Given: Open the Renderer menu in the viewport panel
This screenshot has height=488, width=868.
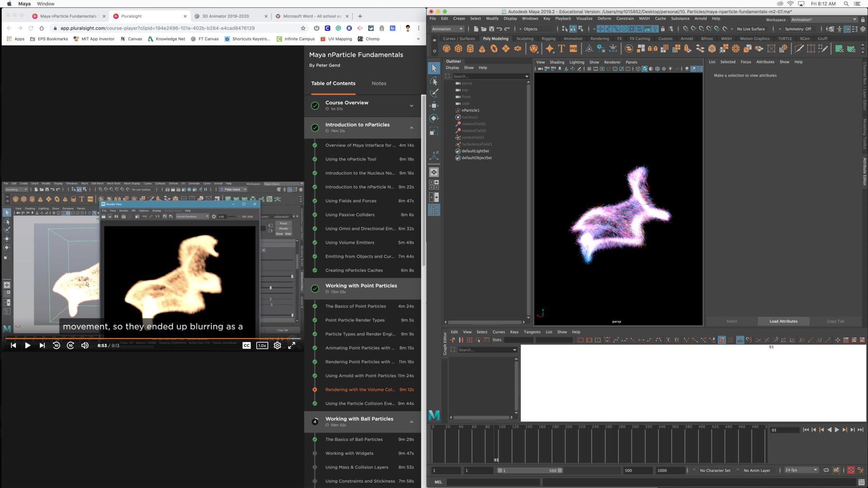Looking at the screenshot, I should [613, 62].
